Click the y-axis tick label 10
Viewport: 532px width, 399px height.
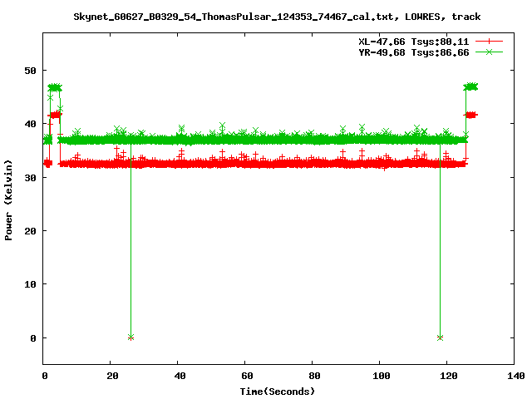pos(30,284)
